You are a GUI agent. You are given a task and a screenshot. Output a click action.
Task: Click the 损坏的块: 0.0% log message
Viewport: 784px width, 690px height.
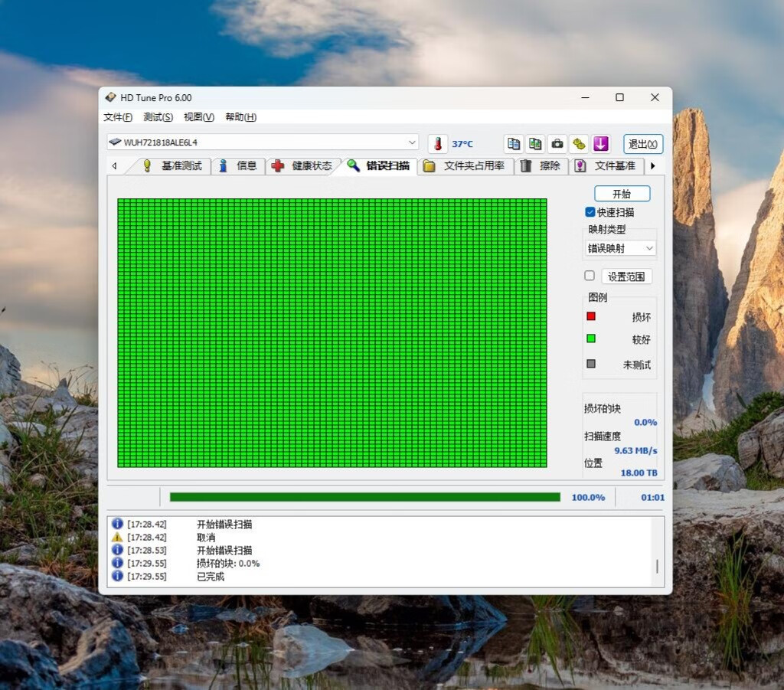tap(228, 564)
